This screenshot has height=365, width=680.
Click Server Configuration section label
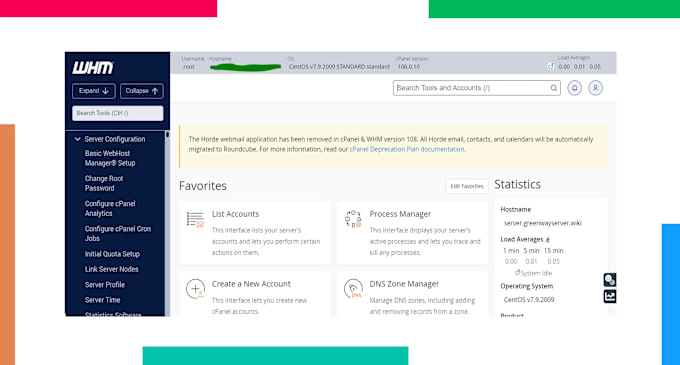pyautogui.click(x=115, y=139)
